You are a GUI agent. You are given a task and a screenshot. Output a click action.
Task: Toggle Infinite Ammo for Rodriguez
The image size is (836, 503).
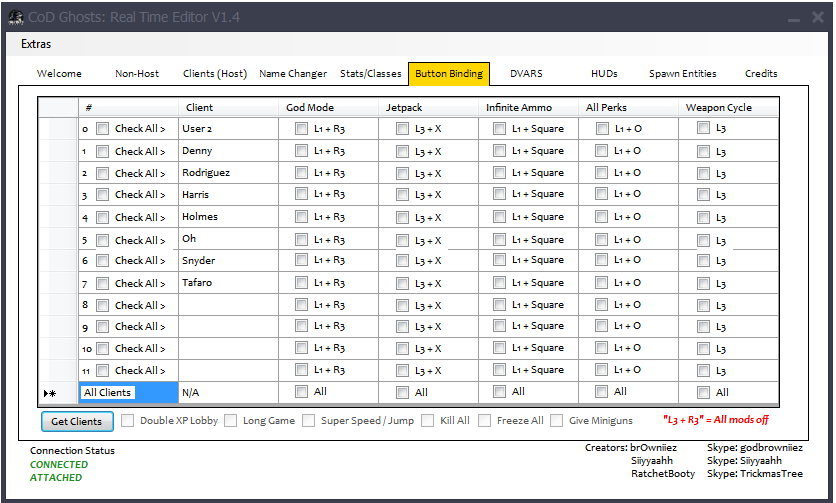500,173
